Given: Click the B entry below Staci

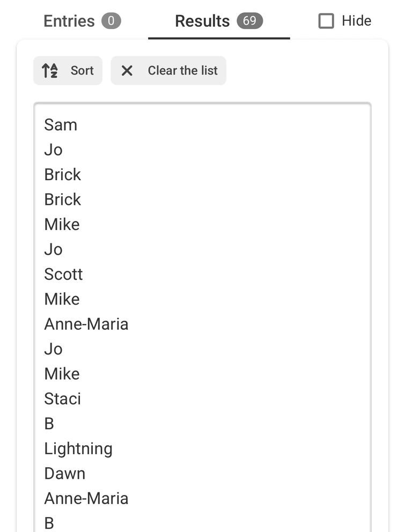Looking at the screenshot, I should [x=49, y=424].
